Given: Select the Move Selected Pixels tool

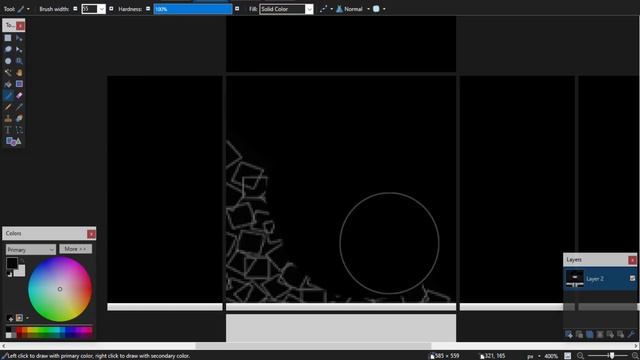Looking at the screenshot, I should 19,38.
